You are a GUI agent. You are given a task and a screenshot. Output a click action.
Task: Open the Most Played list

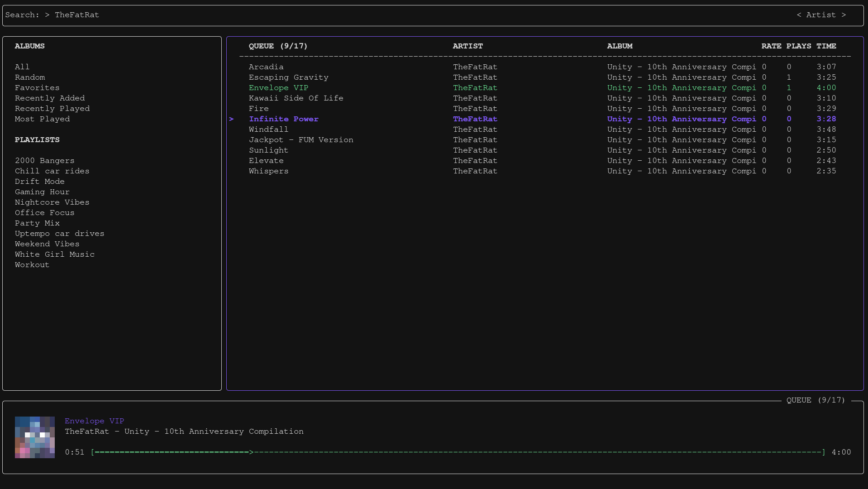(x=42, y=119)
